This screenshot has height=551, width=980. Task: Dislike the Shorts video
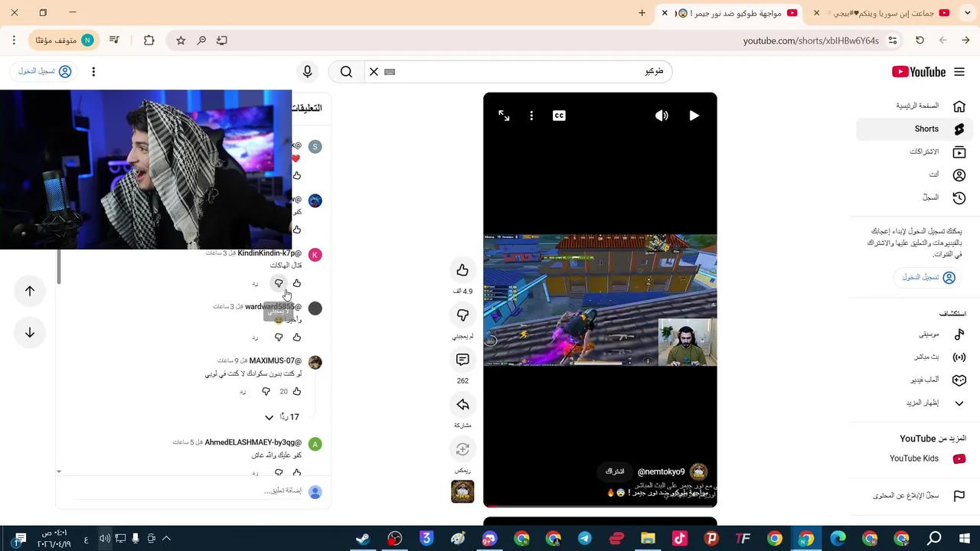pos(462,315)
